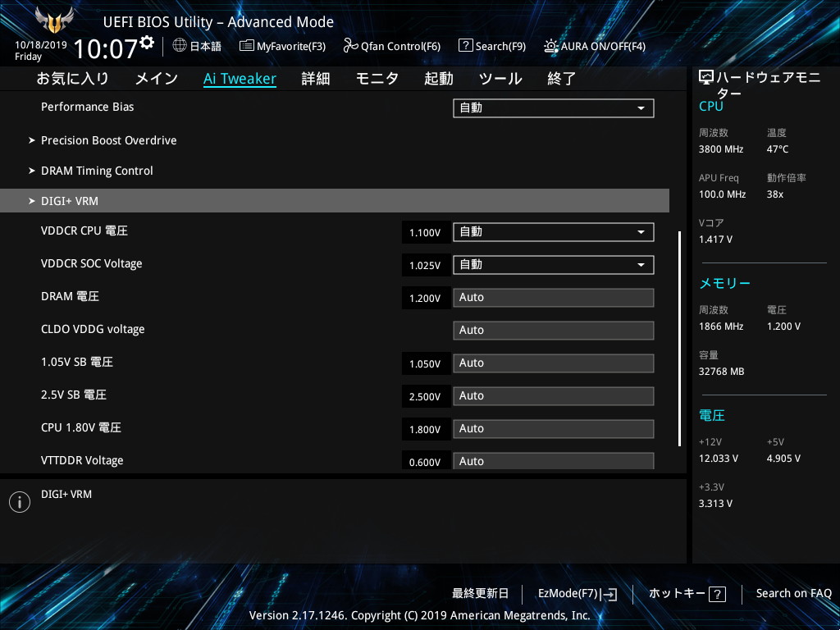
Task: Click the 1866 MHz memory frequency reading
Action: click(x=721, y=326)
